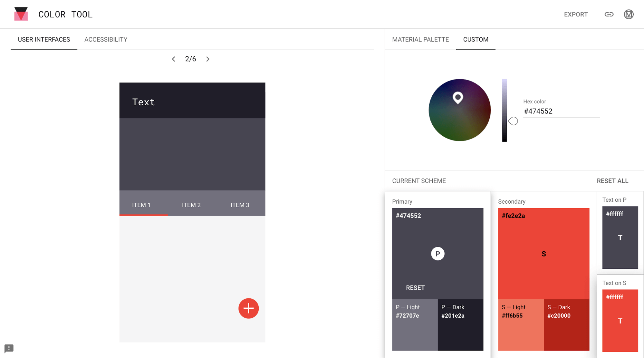Open the Material Design logo icon

coord(629,14)
